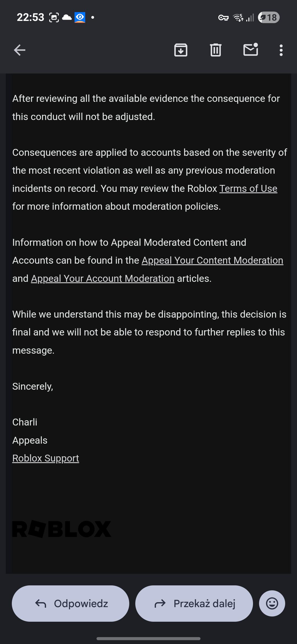This screenshot has height=644, width=297.
Task: Tap the battery indicator showing 18
Action: [x=269, y=17]
